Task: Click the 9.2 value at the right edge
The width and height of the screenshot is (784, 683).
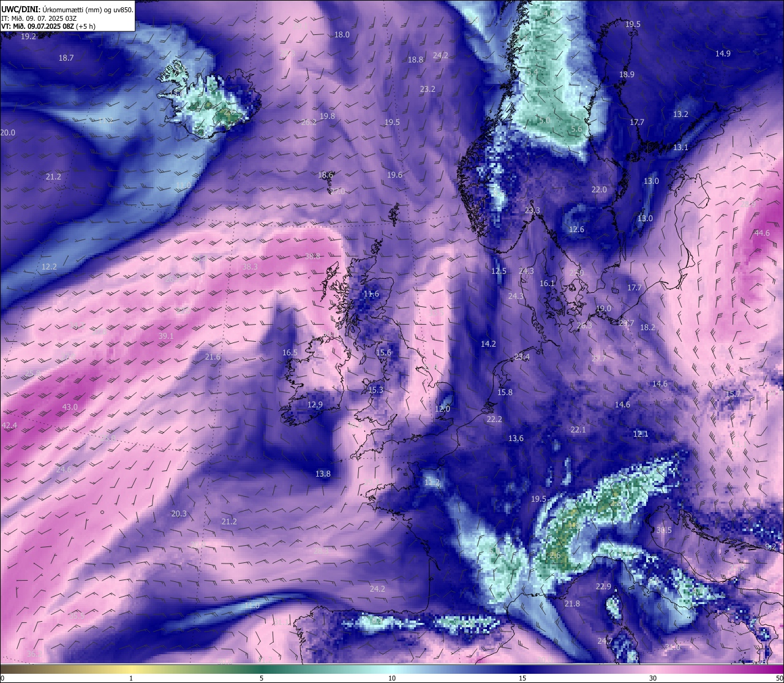Action: 771,547
